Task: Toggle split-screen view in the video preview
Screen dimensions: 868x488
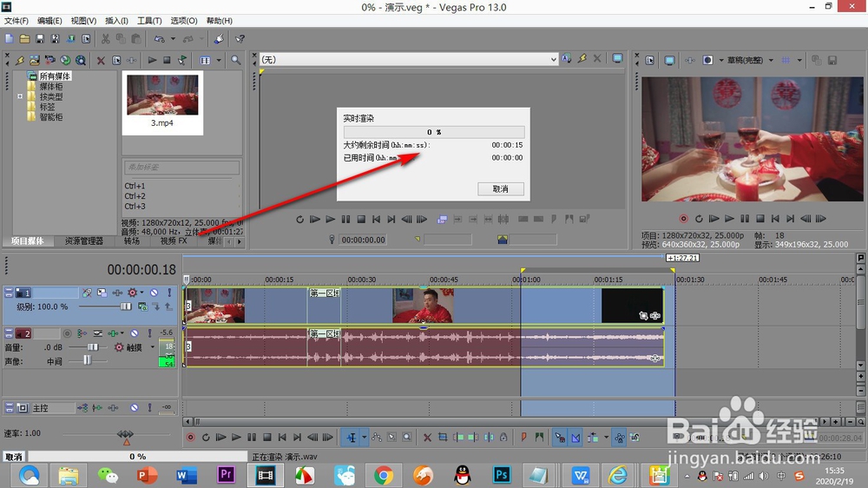Action: (x=707, y=61)
